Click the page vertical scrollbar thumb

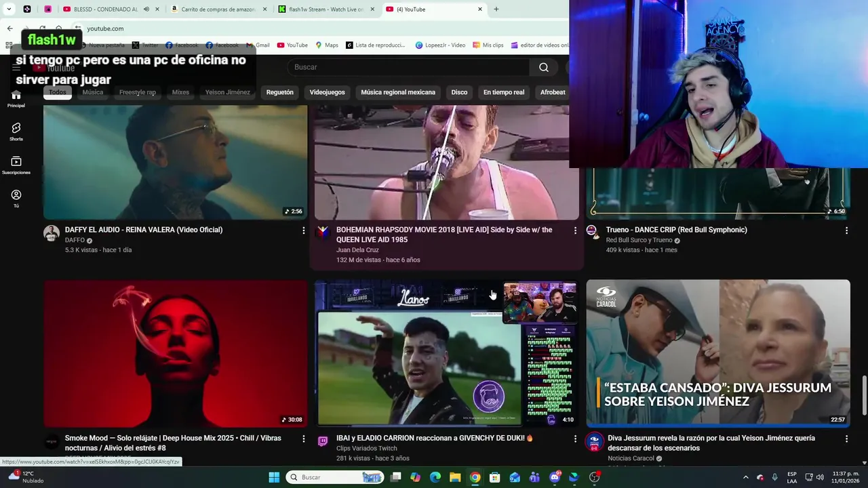(864, 394)
